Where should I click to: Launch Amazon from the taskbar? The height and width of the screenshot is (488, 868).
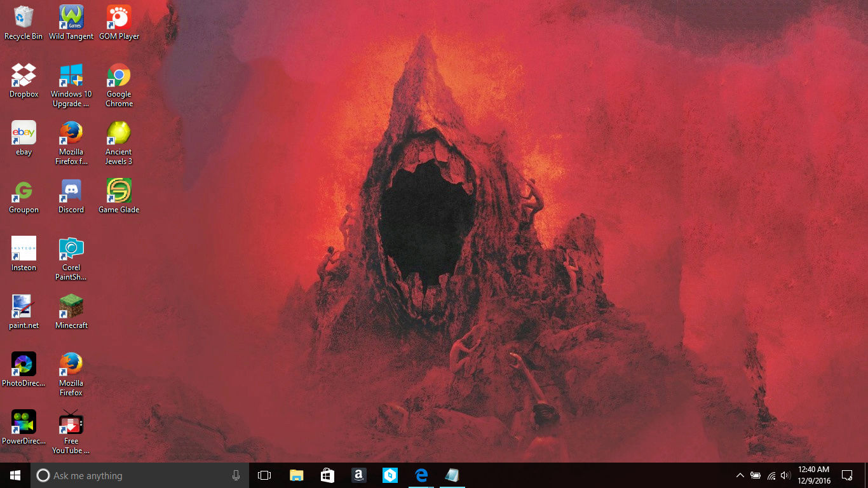click(x=358, y=475)
